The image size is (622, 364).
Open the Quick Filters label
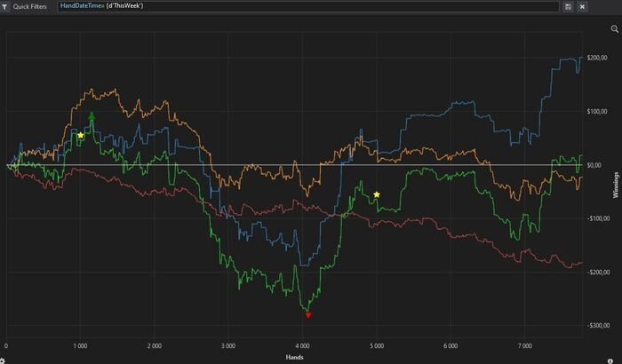pyautogui.click(x=29, y=6)
